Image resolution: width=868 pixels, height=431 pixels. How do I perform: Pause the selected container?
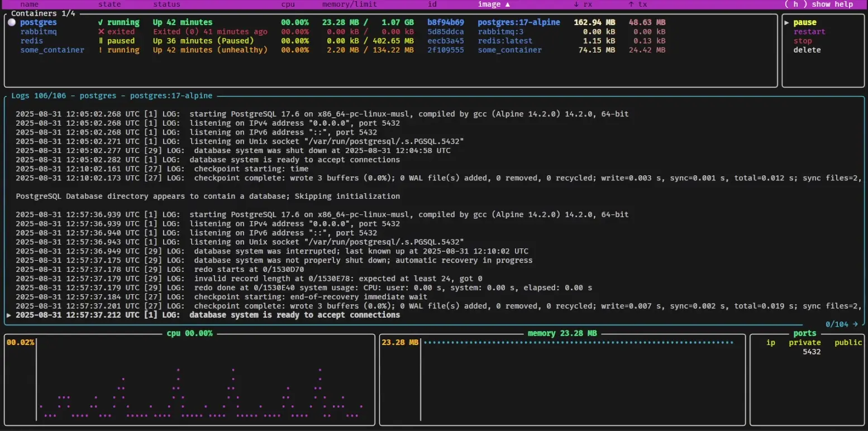805,22
